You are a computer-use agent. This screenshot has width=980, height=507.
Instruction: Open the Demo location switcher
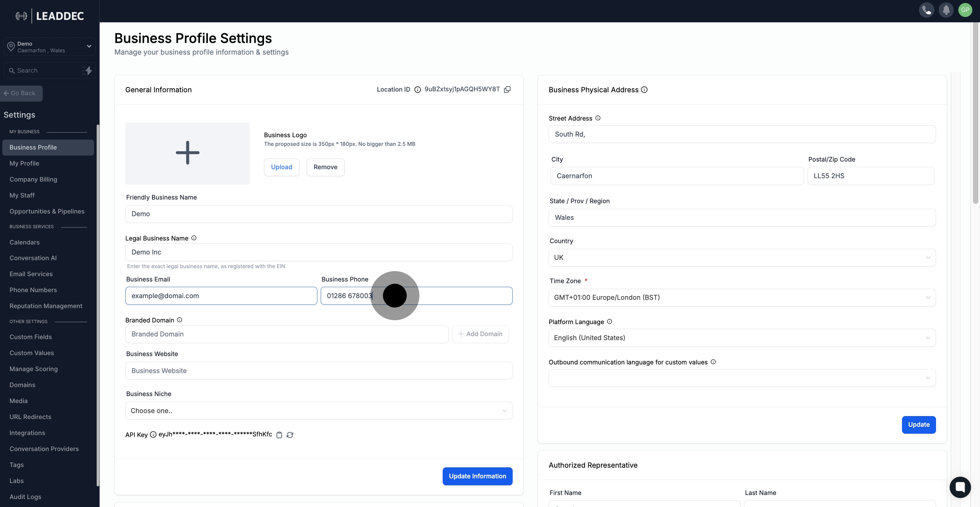(49, 46)
